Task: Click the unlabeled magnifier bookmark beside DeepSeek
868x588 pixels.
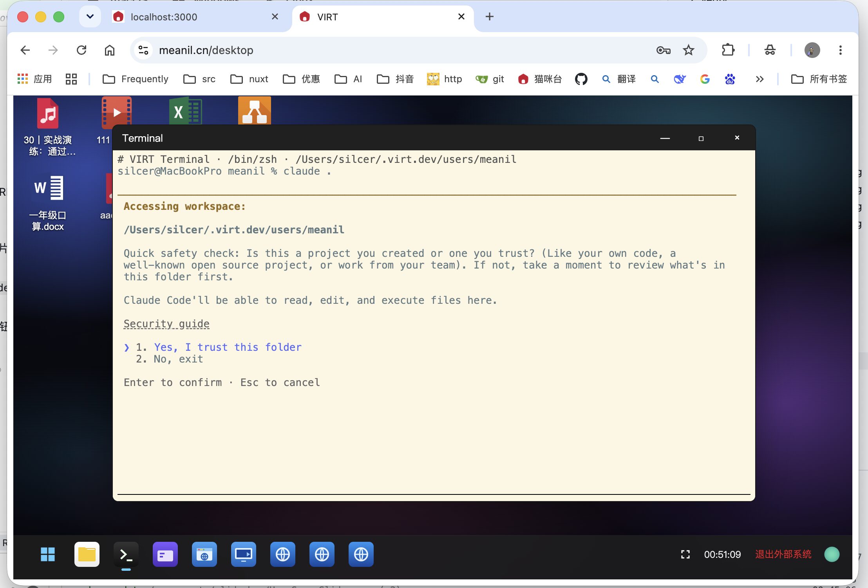Action: point(655,79)
